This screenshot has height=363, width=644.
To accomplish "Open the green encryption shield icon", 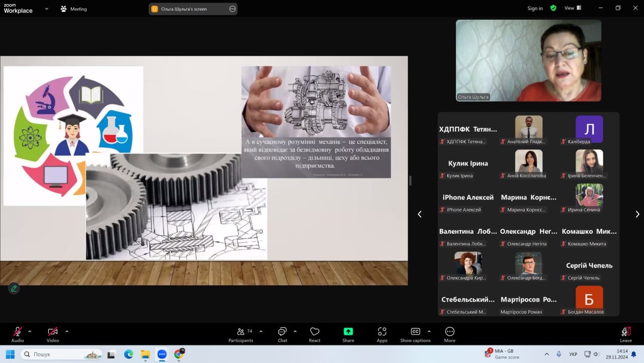I will 553,8.
